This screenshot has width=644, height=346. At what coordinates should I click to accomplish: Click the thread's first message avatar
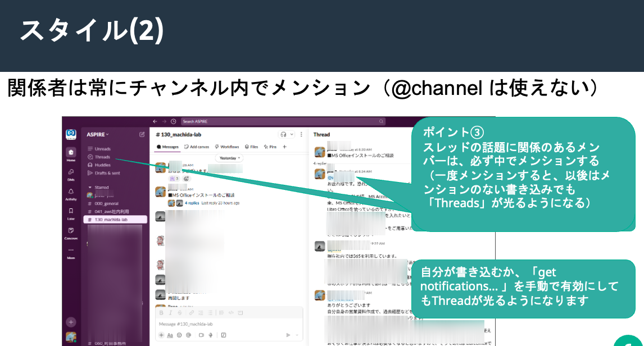coord(320,152)
